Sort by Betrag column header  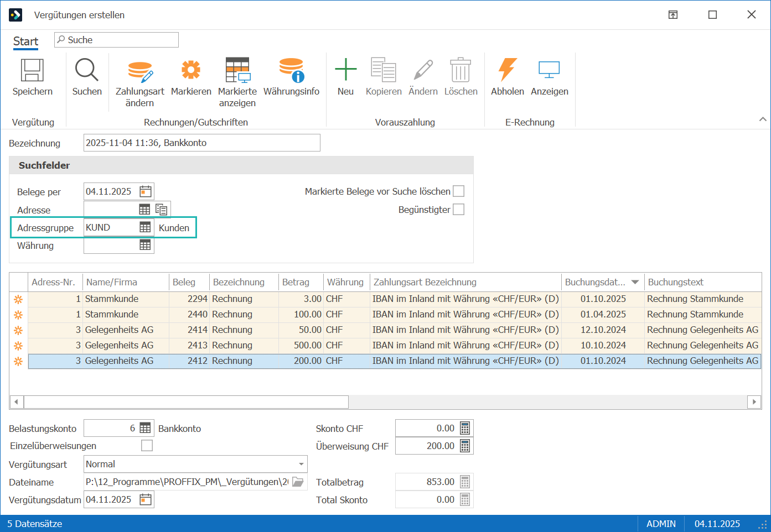(301, 282)
